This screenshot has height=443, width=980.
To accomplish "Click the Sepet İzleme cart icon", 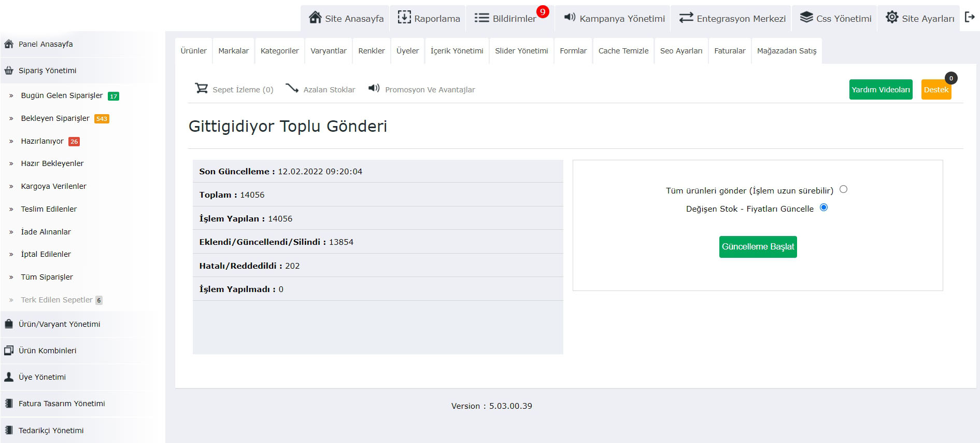I will (x=201, y=88).
